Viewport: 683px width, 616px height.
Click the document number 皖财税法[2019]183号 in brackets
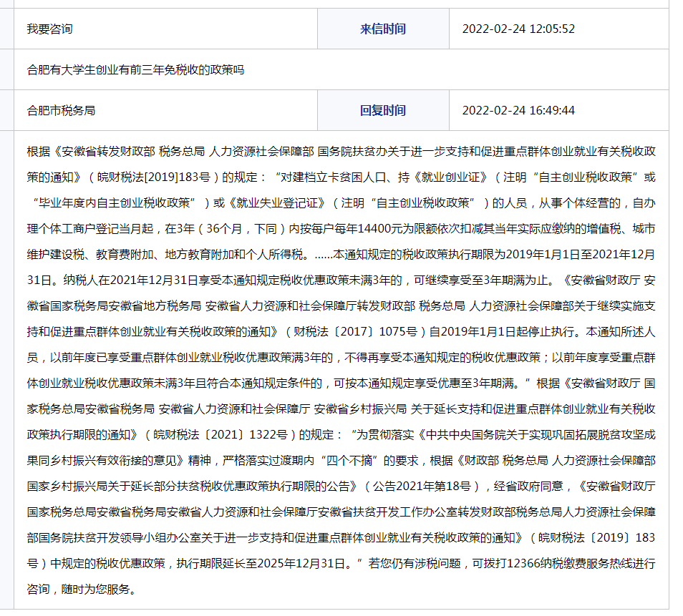point(154,177)
